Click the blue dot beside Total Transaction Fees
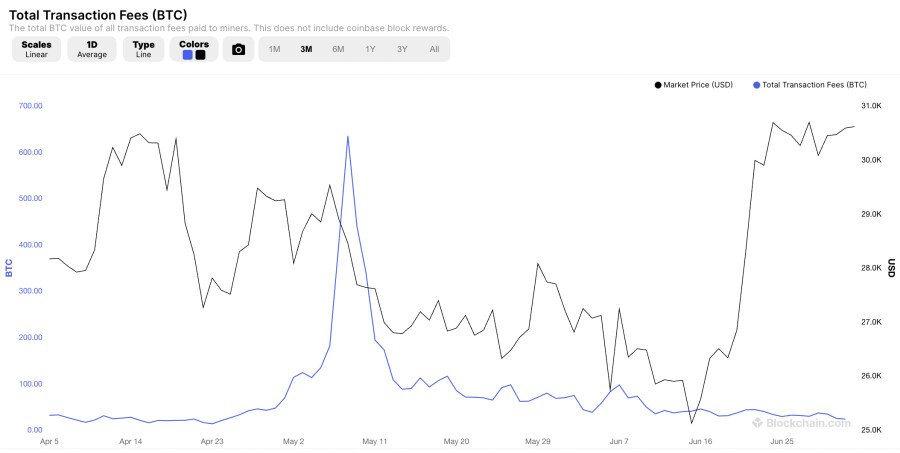 click(x=756, y=85)
